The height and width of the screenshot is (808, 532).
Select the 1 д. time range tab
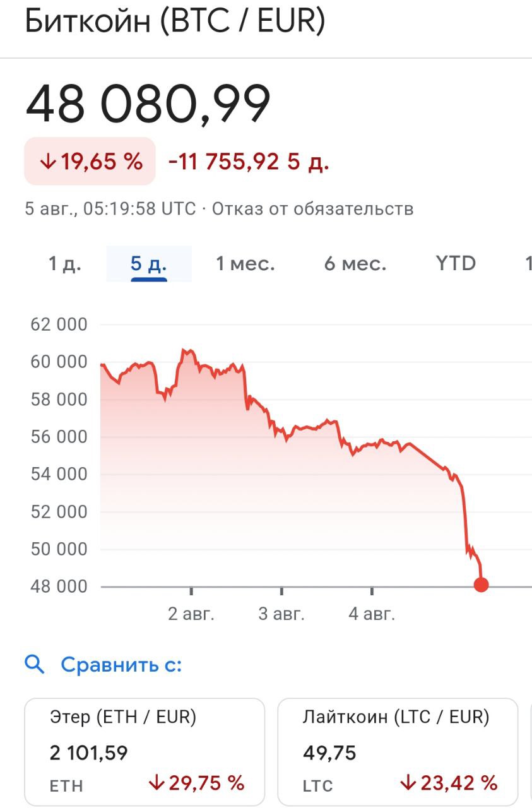tap(65, 263)
